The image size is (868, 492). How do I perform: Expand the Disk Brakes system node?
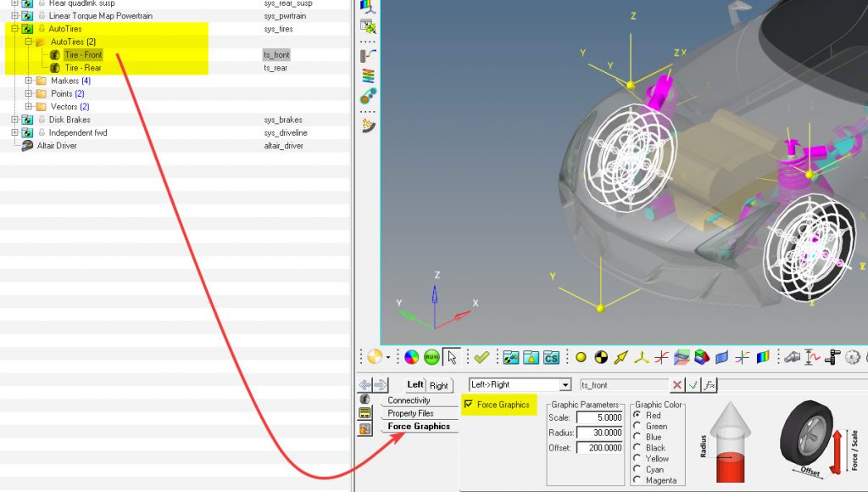[14, 120]
